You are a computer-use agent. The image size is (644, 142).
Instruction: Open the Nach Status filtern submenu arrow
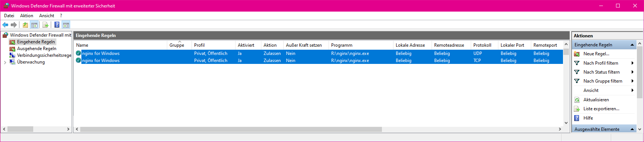(x=632, y=72)
